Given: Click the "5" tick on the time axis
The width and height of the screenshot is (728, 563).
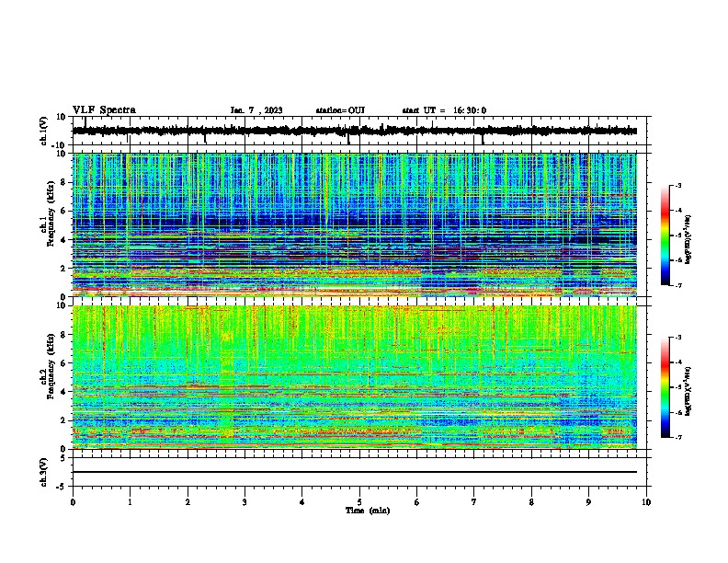Looking at the screenshot, I should [359, 502].
